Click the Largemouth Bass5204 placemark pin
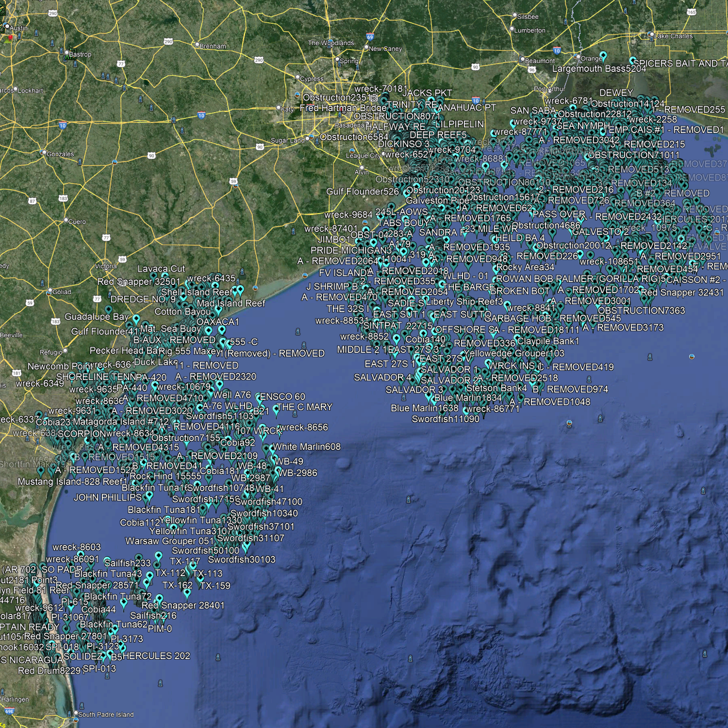The width and height of the screenshot is (728, 728). coord(603,56)
